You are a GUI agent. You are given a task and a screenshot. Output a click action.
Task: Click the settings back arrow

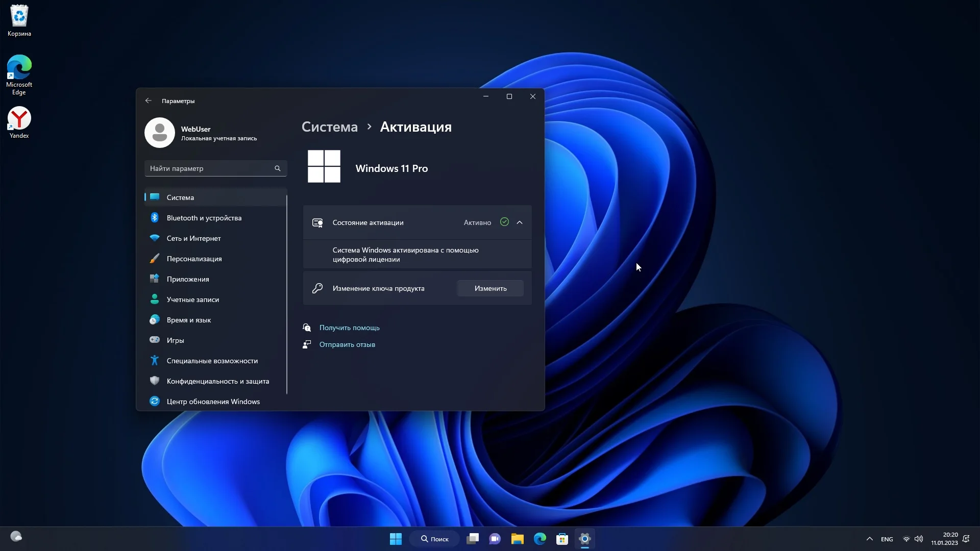pyautogui.click(x=148, y=101)
